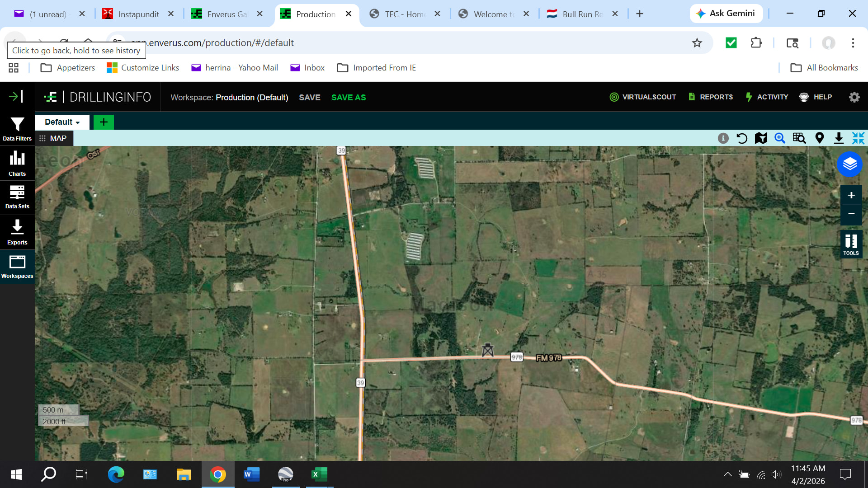Click the location pin icon
The image size is (868, 488).
[819, 138]
